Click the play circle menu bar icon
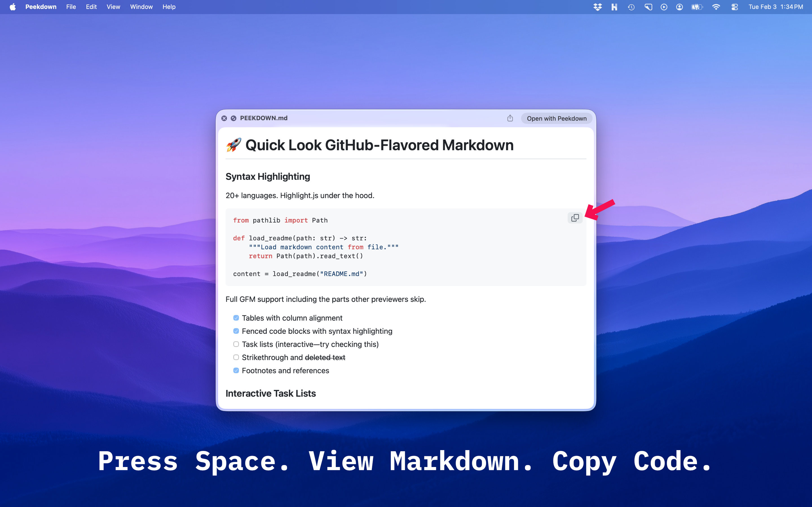This screenshot has height=507, width=812. [664, 7]
